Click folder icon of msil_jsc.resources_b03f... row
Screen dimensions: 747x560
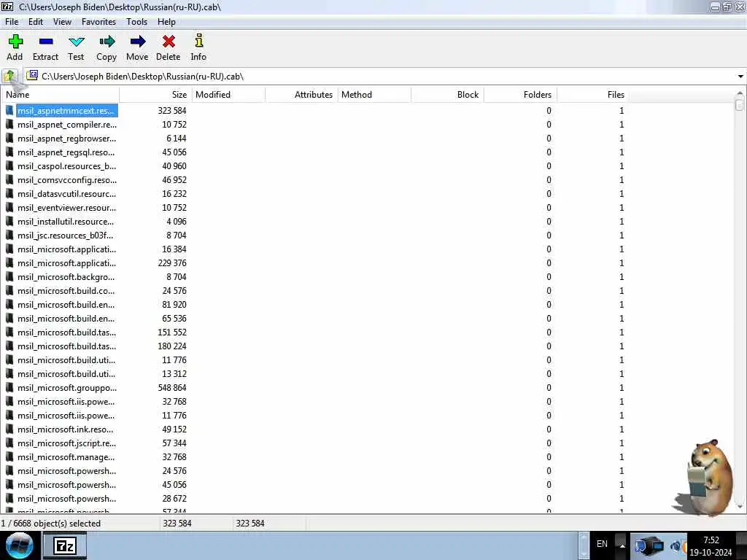pos(9,236)
